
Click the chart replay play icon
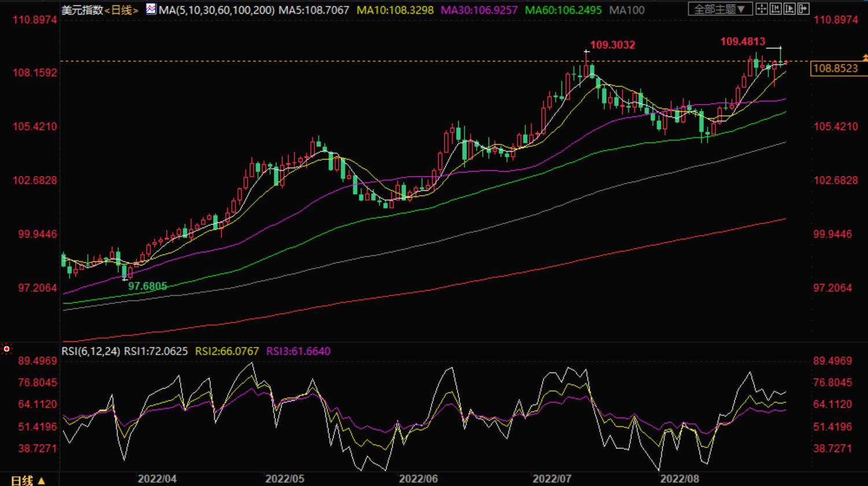[789, 9]
